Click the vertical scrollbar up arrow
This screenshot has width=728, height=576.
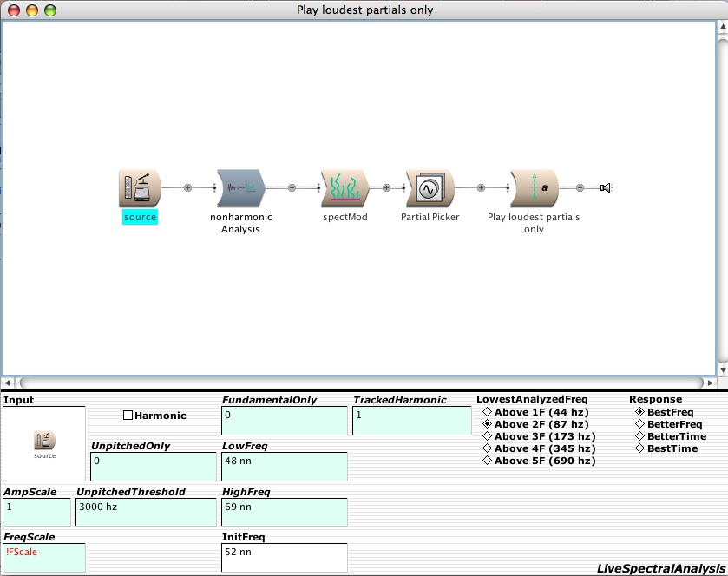click(723, 28)
